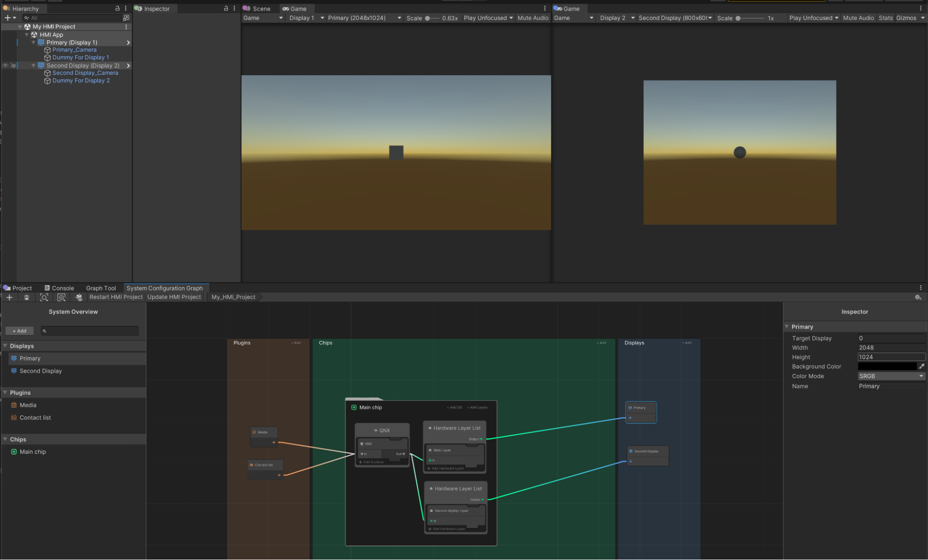The image size is (928, 560).
Task: Toggle Mute Audio in Display 1 Game view
Action: (x=533, y=18)
